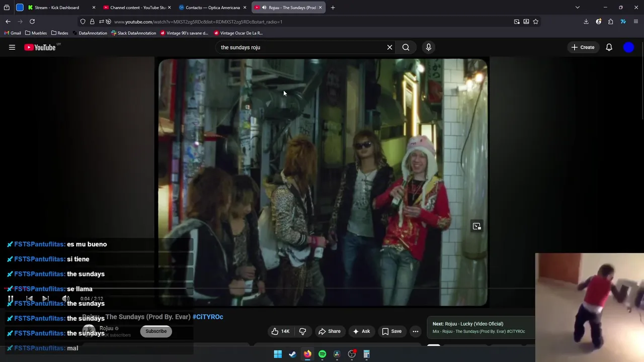Open YouTube notifications bell
The width and height of the screenshot is (644, 362).
609,47
